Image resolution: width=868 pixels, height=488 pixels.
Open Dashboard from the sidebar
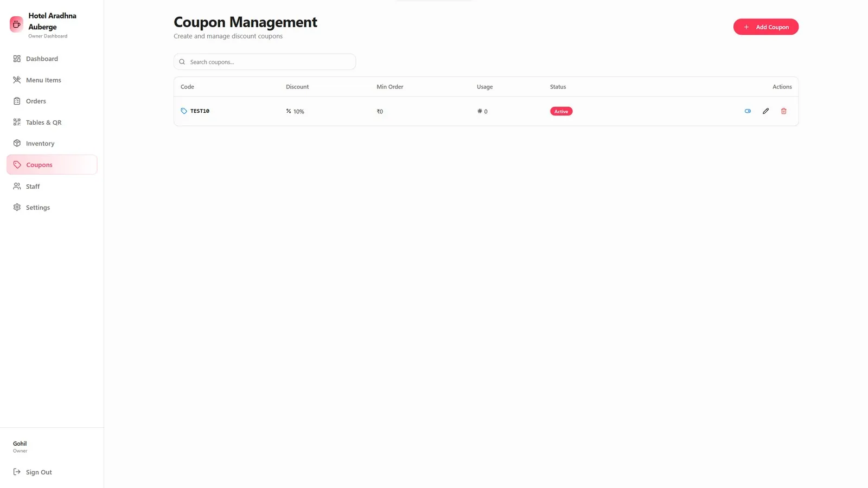click(x=52, y=59)
